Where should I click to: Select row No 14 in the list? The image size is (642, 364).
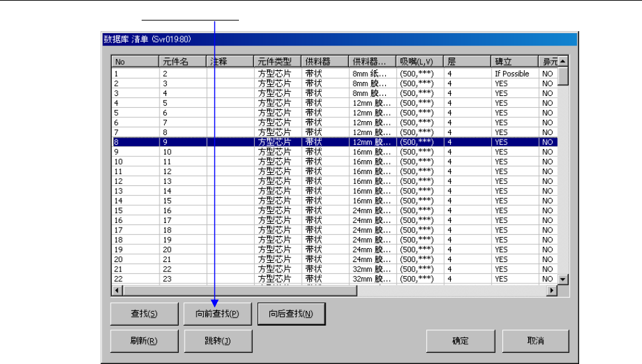click(x=335, y=201)
